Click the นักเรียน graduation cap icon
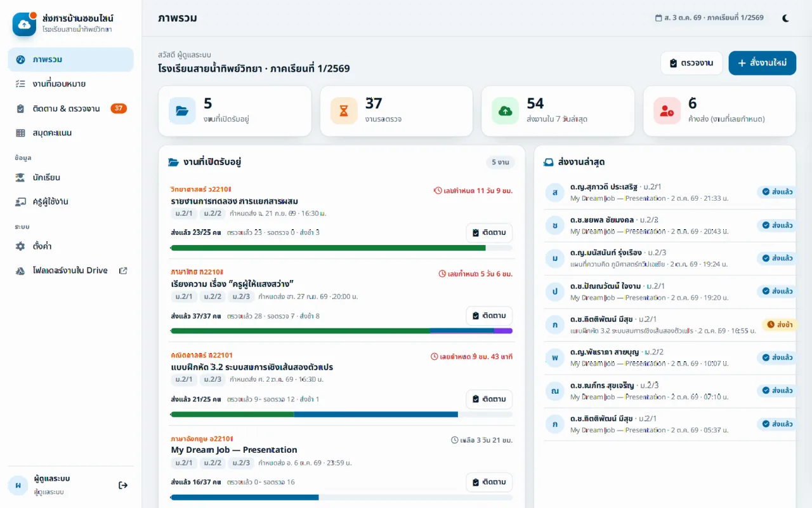This screenshot has height=508, width=812. click(20, 177)
